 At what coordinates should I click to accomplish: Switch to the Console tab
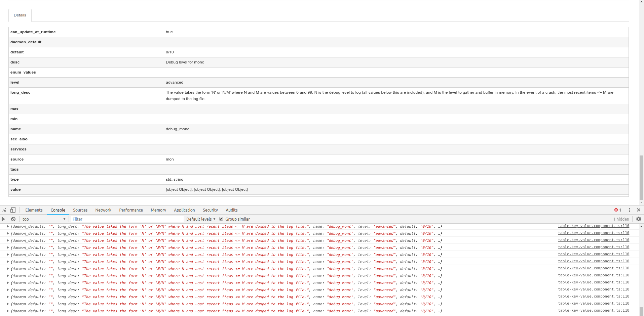pos(58,210)
